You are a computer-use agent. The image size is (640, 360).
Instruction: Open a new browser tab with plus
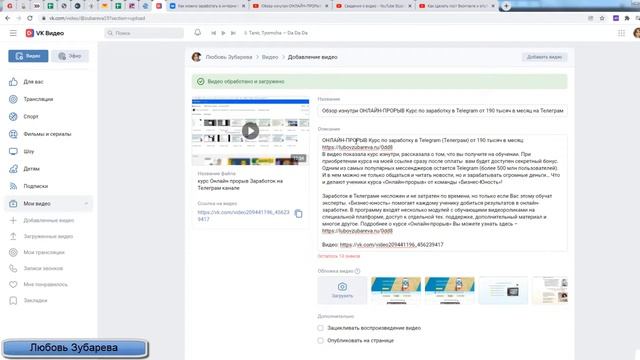point(506,6)
